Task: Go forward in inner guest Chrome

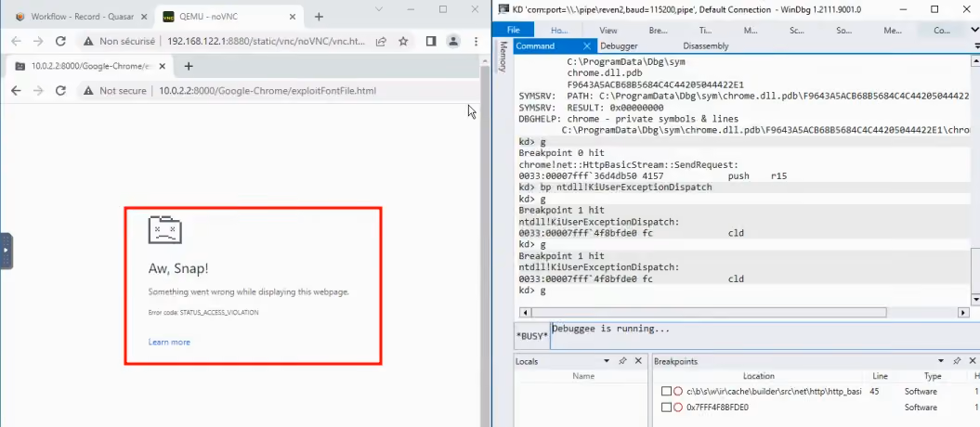Action: point(38,91)
